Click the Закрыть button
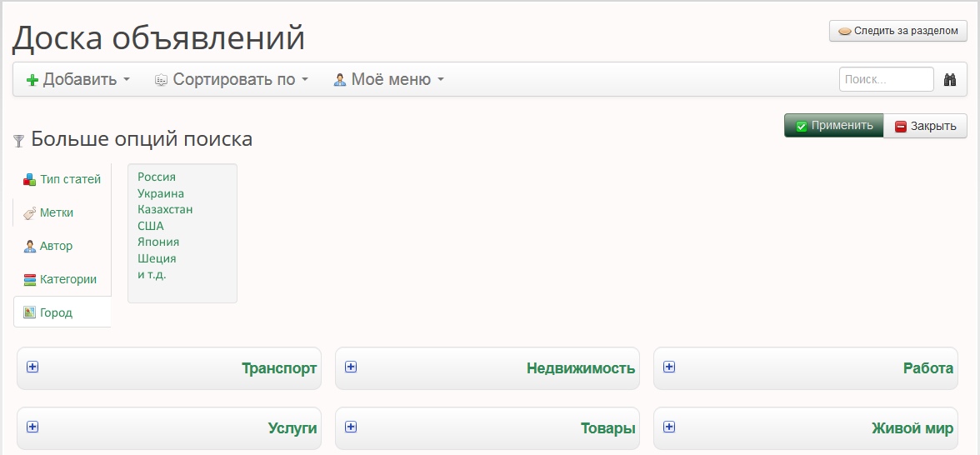Viewport: 980px width, 455px height. point(925,126)
